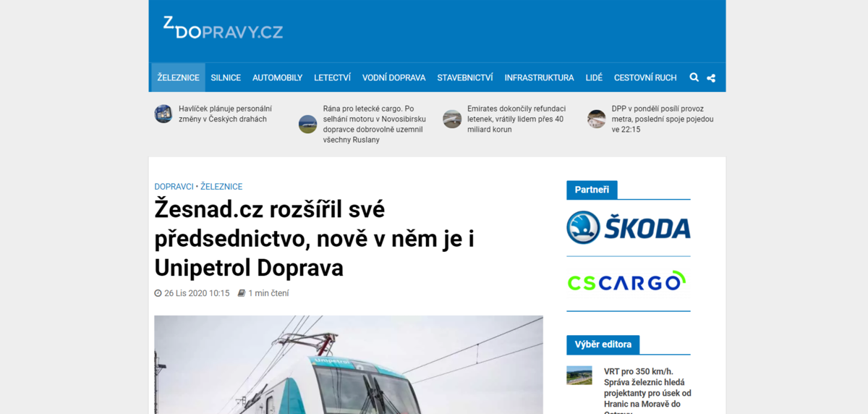Image resolution: width=868 pixels, height=414 pixels.
Task: Open the Letectví menu item
Action: pos(332,77)
